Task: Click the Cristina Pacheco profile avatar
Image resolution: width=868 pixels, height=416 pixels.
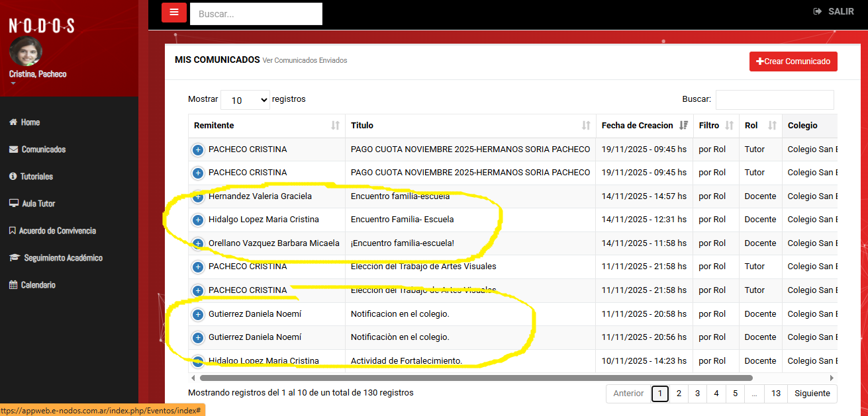Action: pyautogui.click(x=26, y=52)
